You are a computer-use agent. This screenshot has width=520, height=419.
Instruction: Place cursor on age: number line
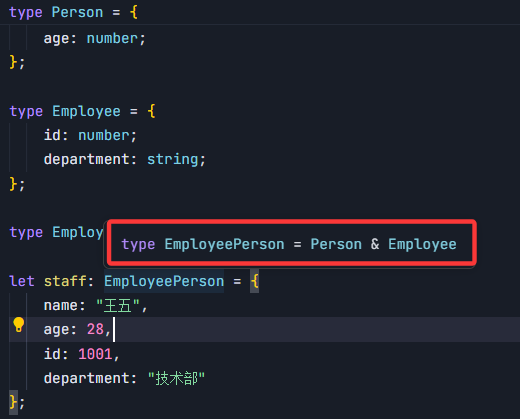click(95, 39)
